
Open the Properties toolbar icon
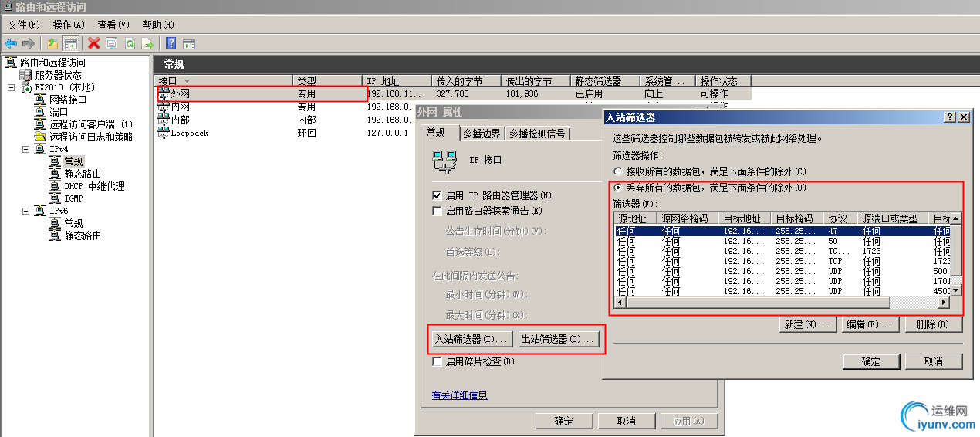point(112,44)
